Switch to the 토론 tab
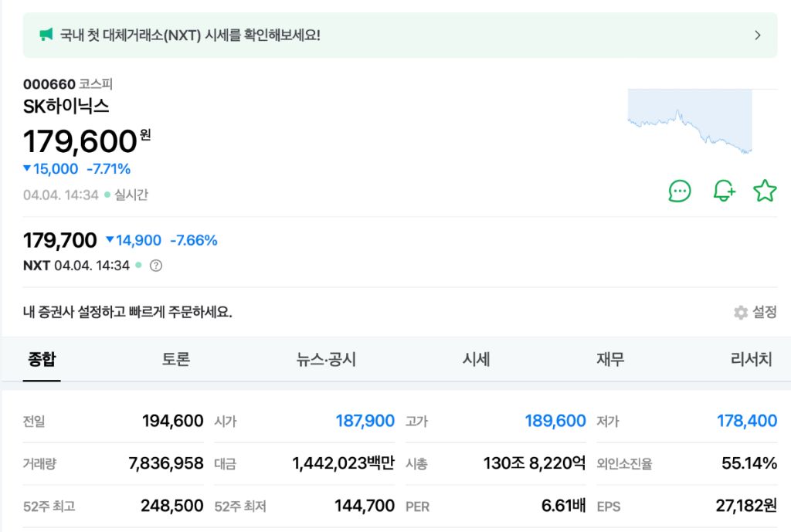The width and height of the screenshot is (791, 532). tap(175, 359)
